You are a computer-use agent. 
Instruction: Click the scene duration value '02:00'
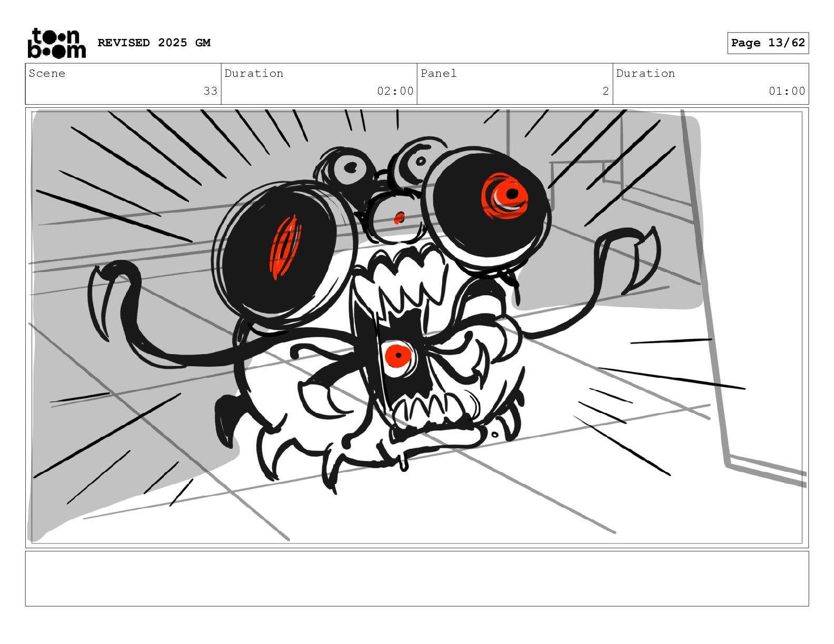point(395,91)
